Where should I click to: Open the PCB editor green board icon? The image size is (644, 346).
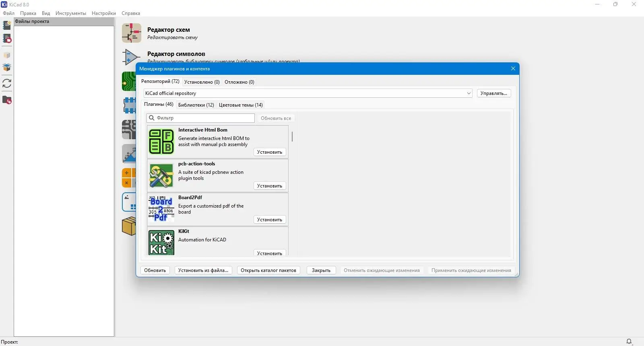click(x=129, y=81)
